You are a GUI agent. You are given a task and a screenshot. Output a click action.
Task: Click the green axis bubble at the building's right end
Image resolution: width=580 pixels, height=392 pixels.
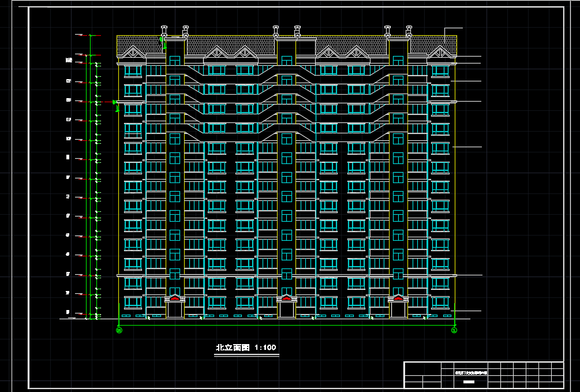coord(454,330)
